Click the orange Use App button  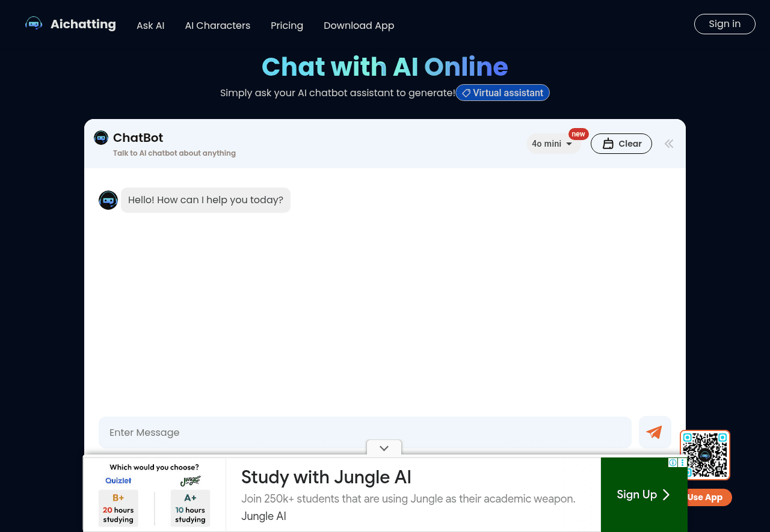point(707,497)
